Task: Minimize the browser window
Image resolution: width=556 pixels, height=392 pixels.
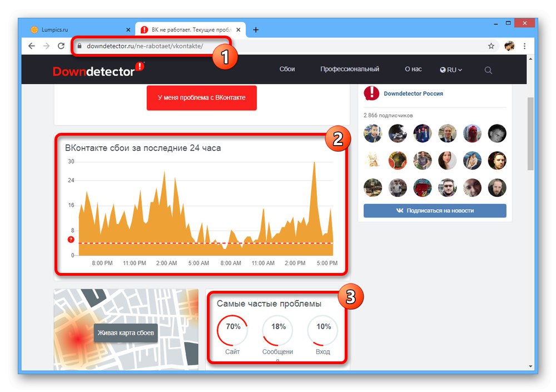Action: (x=496, y=23)
